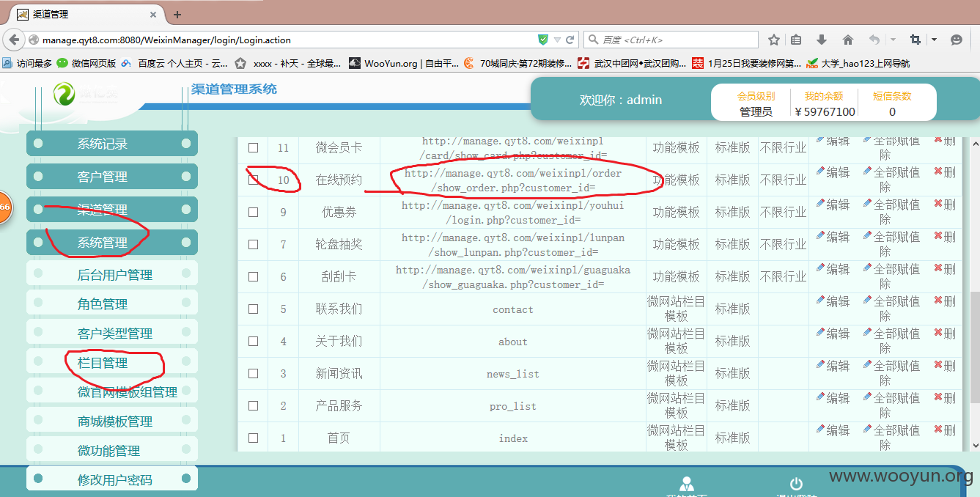980x497 pixels.
Task: Open the dropdown arrow beside the crop tool
Action: (x=934, y=40)
